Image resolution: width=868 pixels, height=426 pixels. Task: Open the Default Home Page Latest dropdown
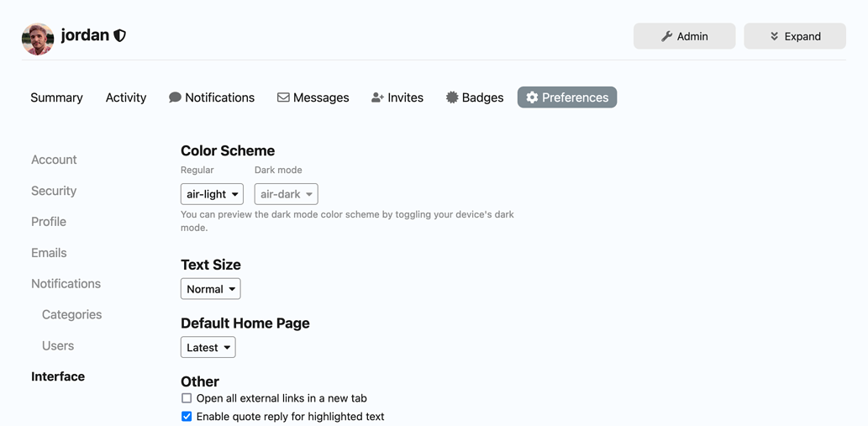pos(208,347)
